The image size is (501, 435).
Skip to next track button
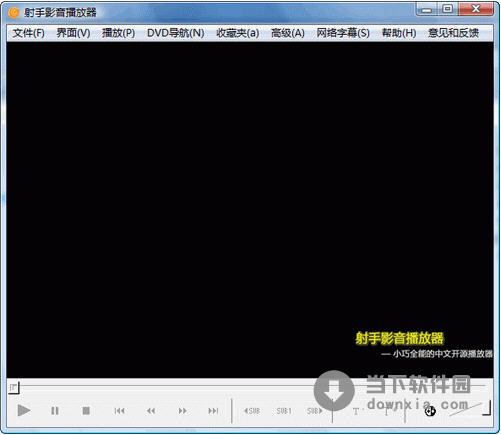pos(213,411)
